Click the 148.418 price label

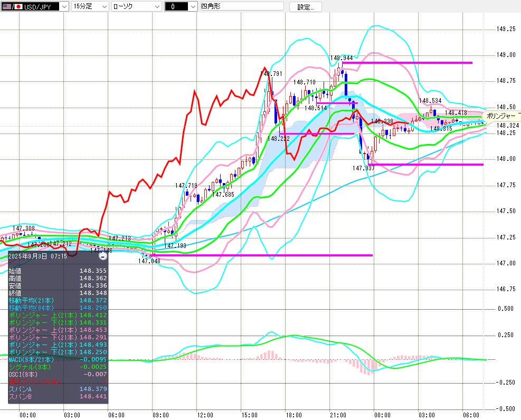[x=456, y=113]
